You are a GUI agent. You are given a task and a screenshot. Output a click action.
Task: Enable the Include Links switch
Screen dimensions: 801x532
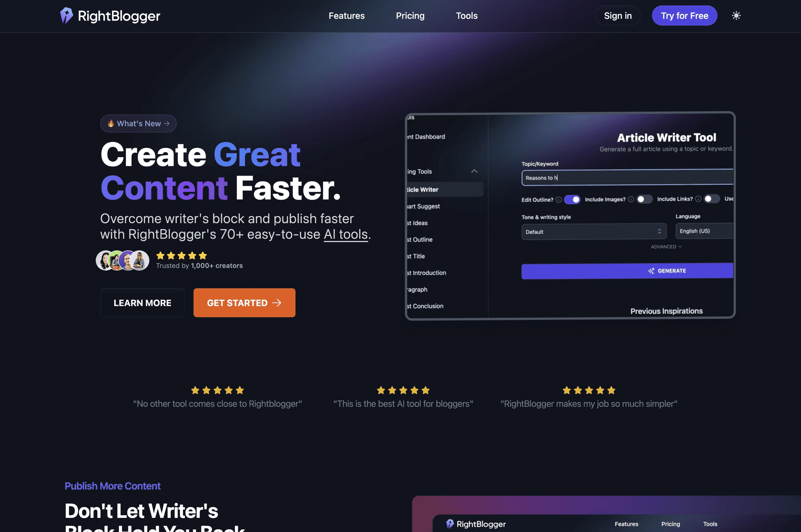coord(712,199)
